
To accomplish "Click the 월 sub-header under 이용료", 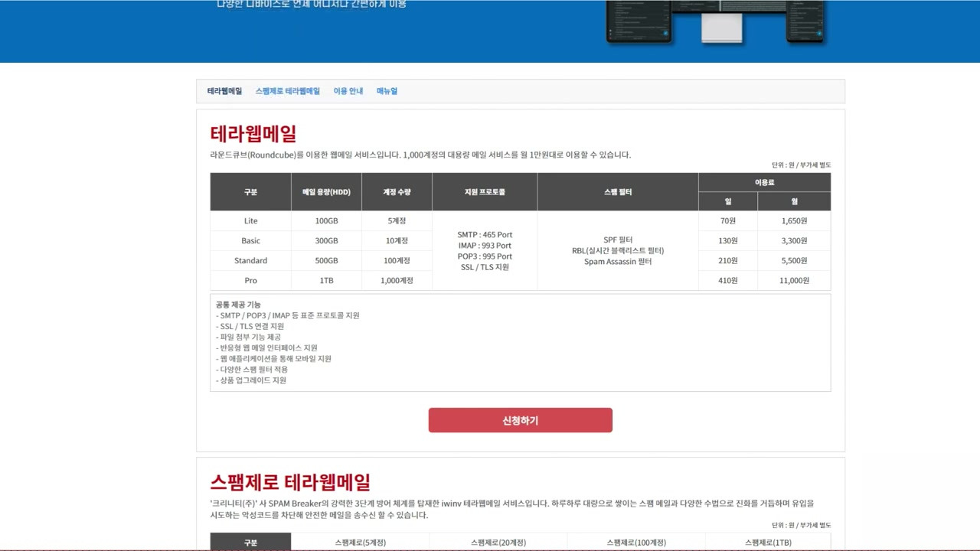I will [795, 201].
